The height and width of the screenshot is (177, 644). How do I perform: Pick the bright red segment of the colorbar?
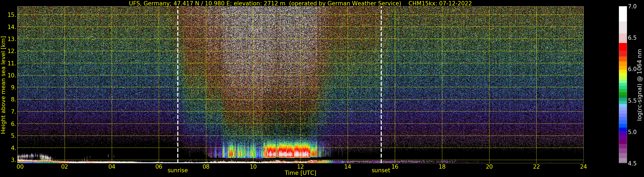[623, 47]
